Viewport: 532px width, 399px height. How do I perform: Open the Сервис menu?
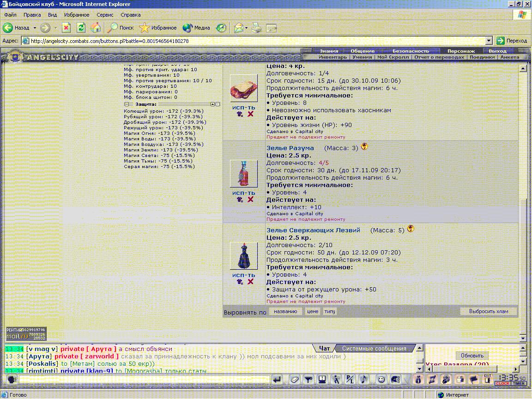(105, 15)
